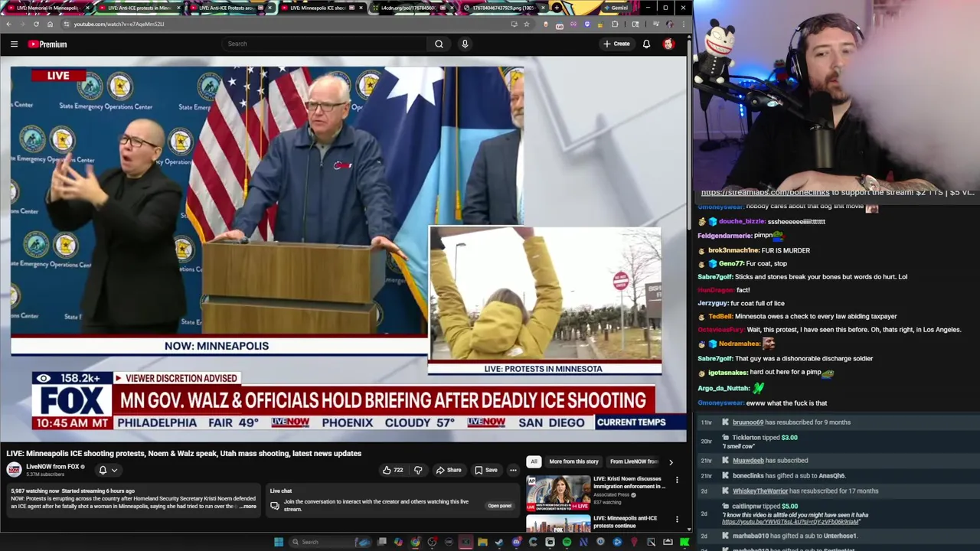Open the browser extensions puzzle icon
Screen dimensions: 980x551
pos(615,24)
